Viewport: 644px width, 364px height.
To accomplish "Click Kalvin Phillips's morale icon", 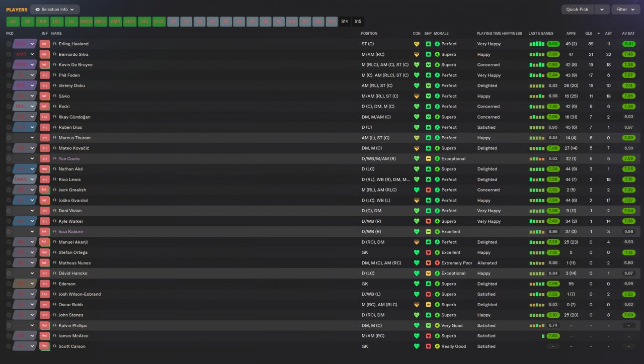I will coord(437,326).
